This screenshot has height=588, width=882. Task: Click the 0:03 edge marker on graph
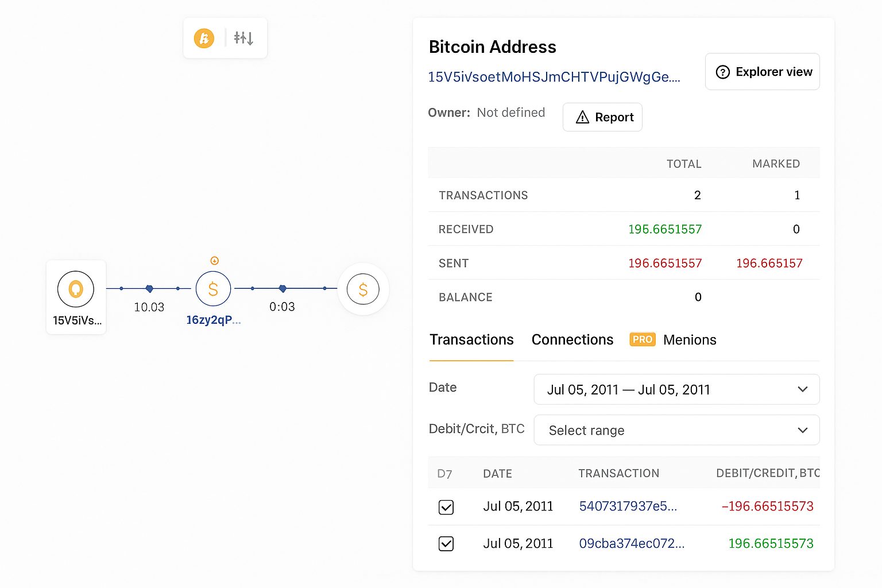click(283, 288)
